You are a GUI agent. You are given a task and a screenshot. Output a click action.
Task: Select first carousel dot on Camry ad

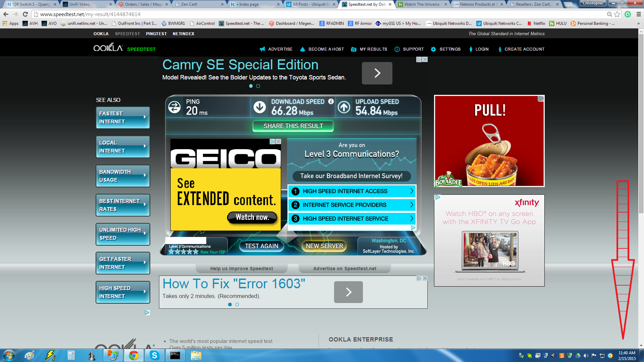tap(251, 86)
